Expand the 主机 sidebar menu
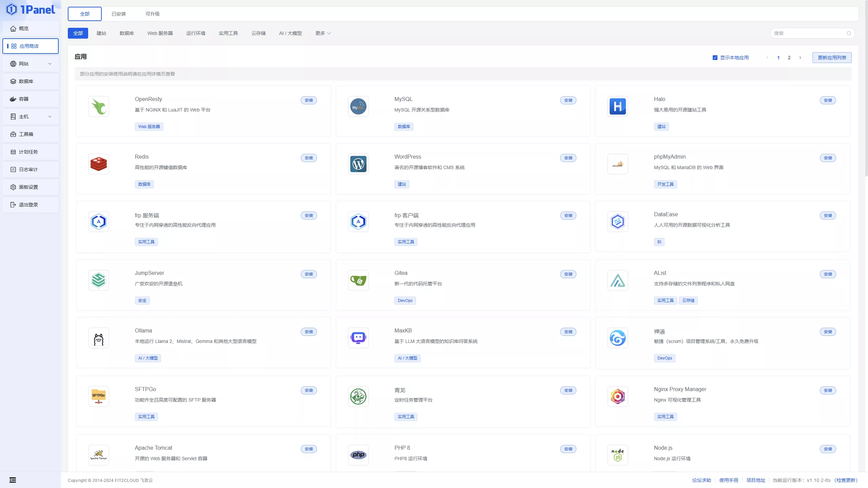The height and width of the screenshot is (488, 868). (x=31, y=117)
